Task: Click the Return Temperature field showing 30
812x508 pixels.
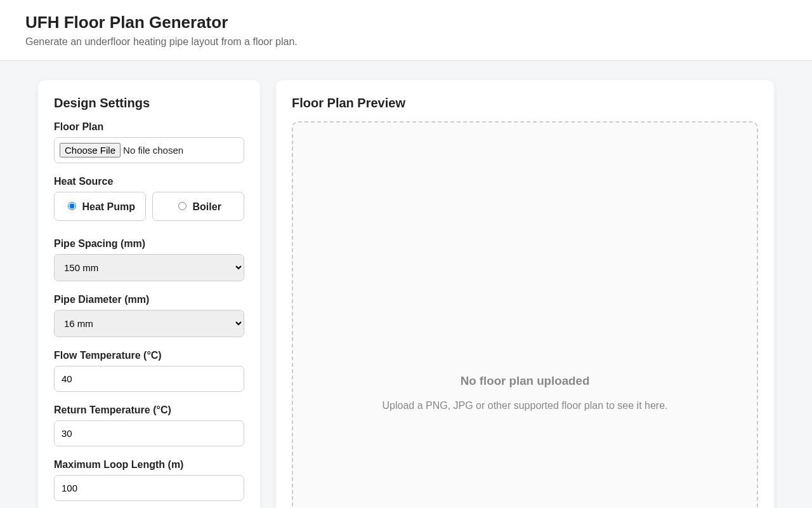Action: [149, 434]
